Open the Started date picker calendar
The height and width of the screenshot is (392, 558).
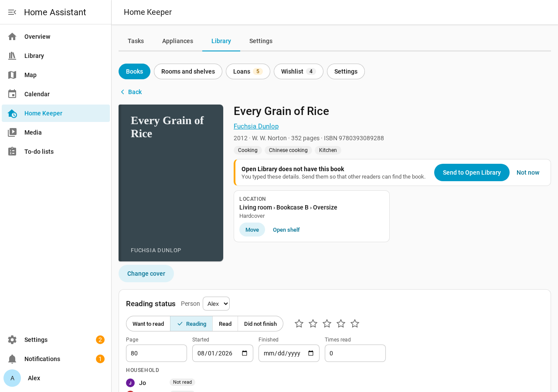[x=245, y=353]
